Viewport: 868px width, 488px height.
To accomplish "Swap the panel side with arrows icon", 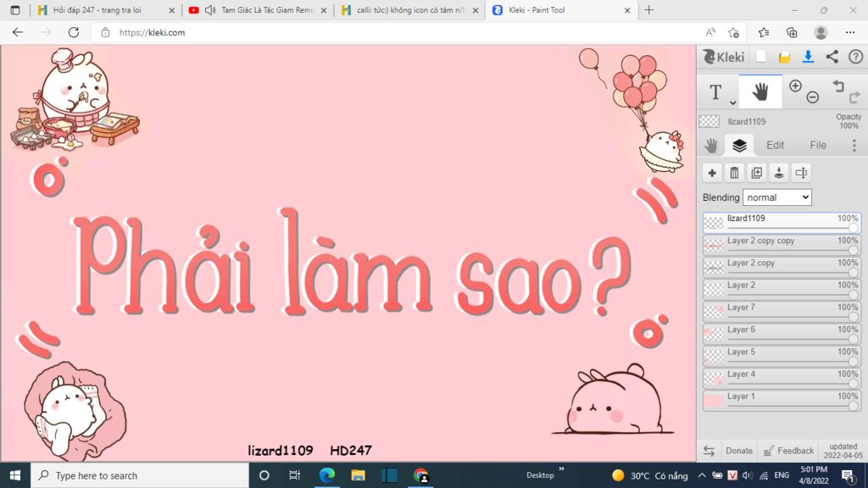I will [x=709, y=451].
